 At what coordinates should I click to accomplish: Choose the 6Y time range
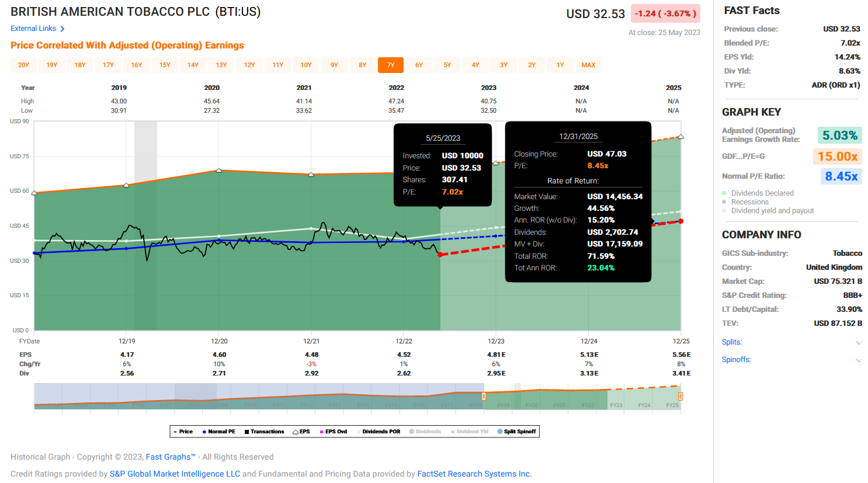(x=419, y=65)
